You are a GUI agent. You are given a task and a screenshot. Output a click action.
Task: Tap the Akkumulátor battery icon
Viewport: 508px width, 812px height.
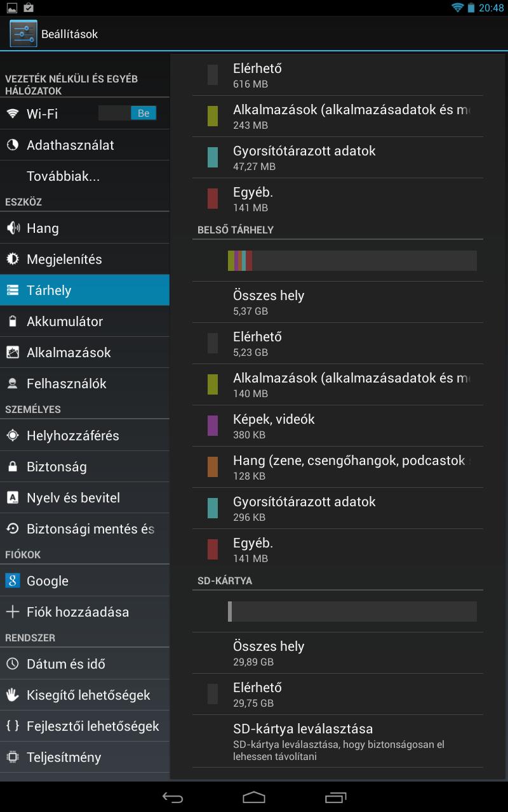[x=12, y=321]
